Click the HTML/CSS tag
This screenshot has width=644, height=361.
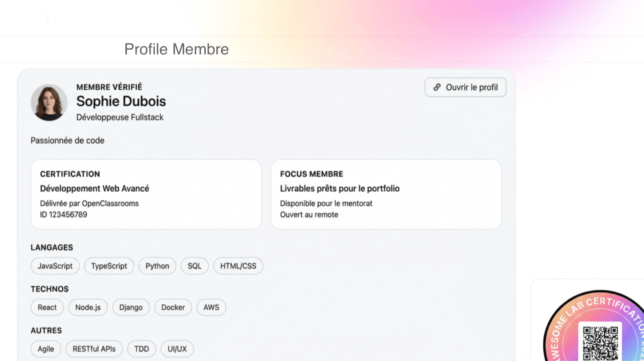[x=238, y=266]
